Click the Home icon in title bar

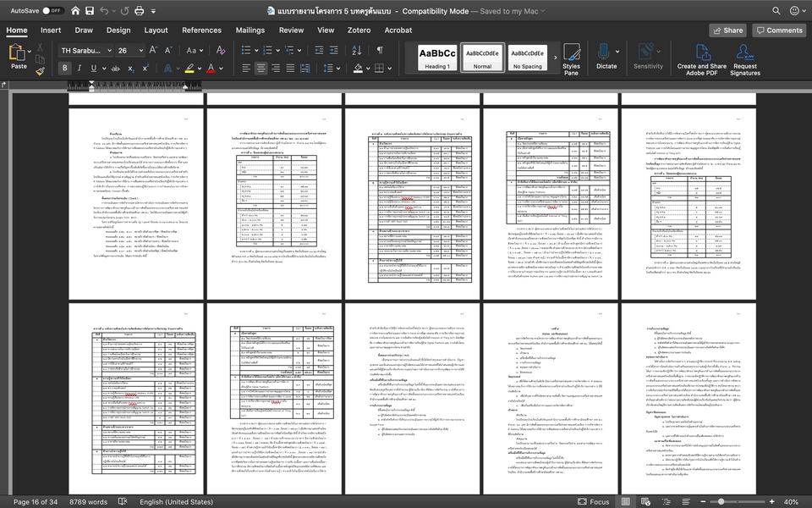[75, 10]
